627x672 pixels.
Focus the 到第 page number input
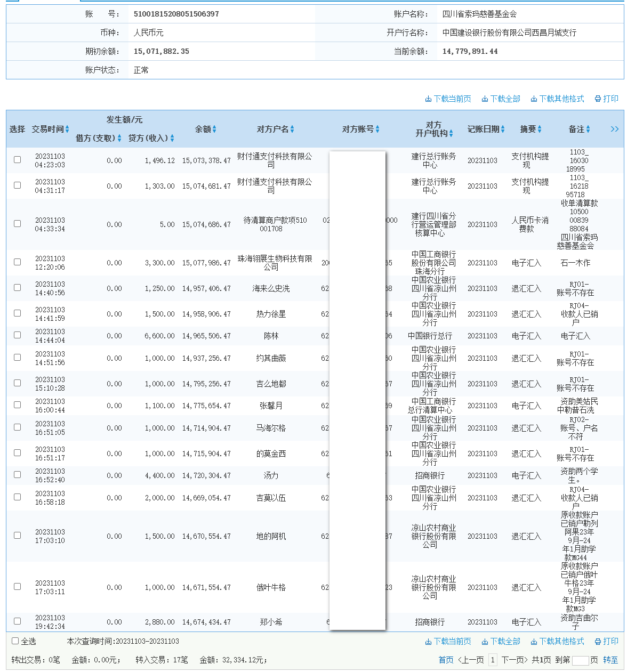[580, 660]
